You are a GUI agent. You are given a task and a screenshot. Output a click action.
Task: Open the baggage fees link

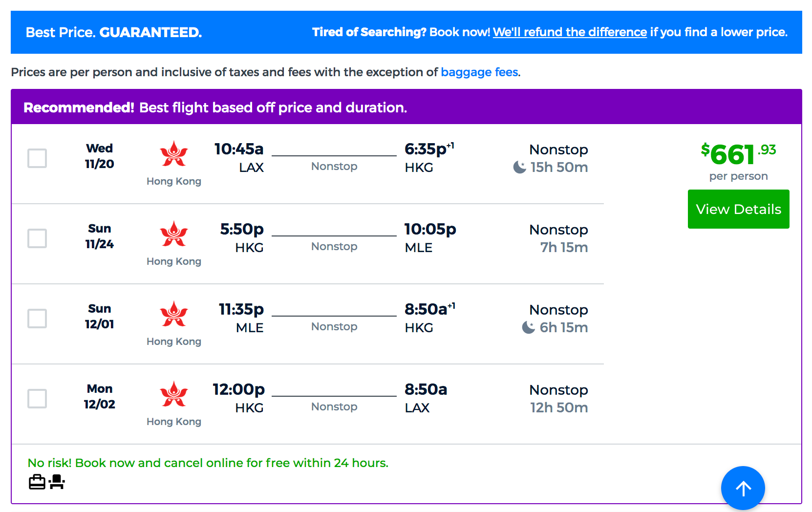[x=480, y=72]
